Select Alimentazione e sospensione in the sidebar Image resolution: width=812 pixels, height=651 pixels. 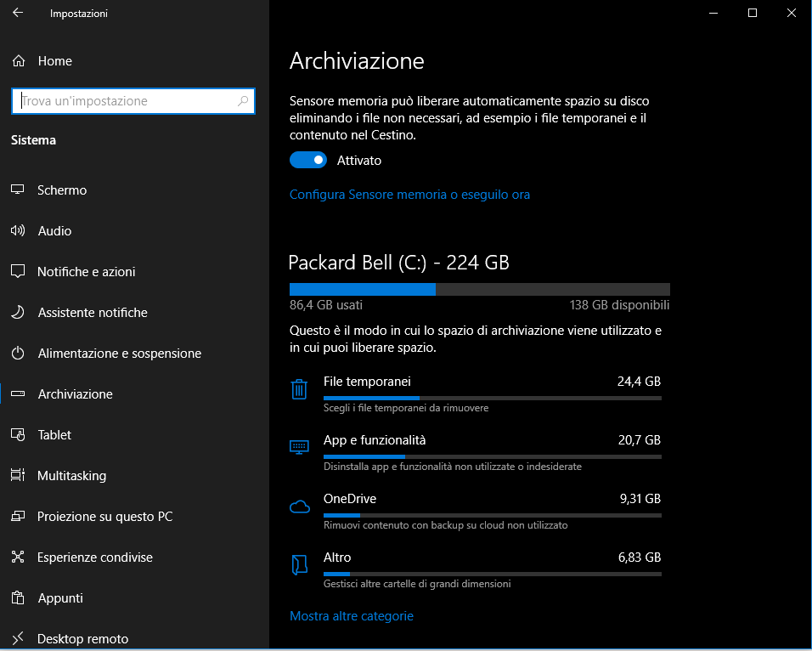click(119, 354)
